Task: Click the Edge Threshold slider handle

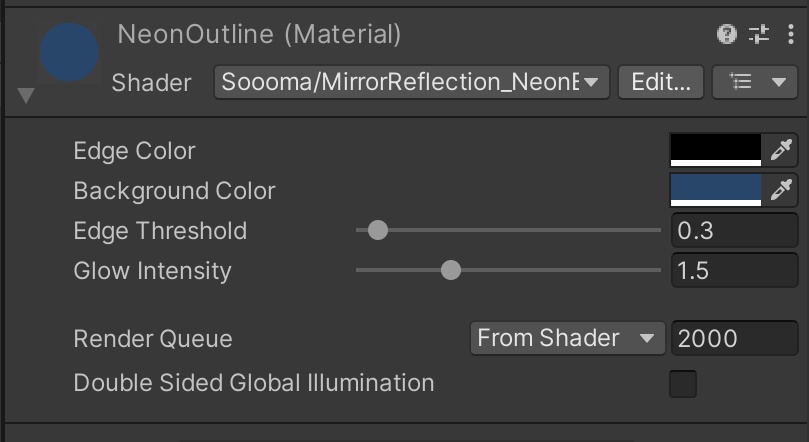Action: pos(377,230)
